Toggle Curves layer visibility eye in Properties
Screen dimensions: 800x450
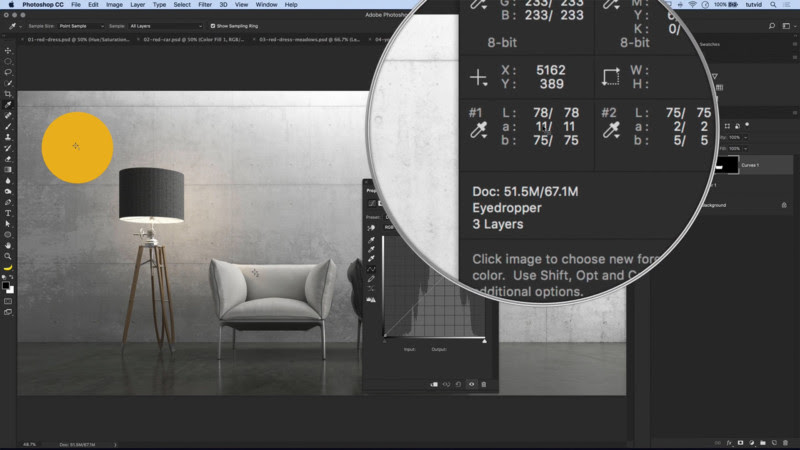coord(471,384)
